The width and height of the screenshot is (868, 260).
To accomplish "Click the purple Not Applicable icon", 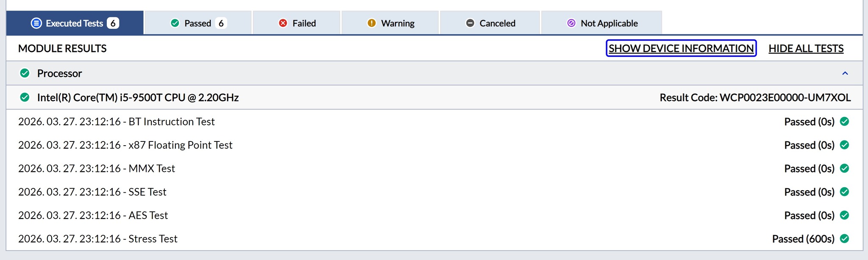I will (571, 23).
